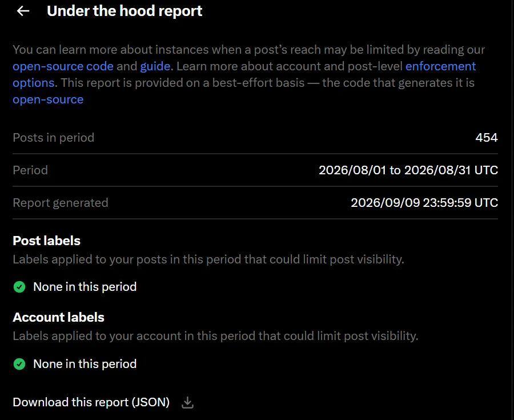
Task: Select the timestamp "2026/09/09 23:59:59 UTC"
Action: pos(424,203)
